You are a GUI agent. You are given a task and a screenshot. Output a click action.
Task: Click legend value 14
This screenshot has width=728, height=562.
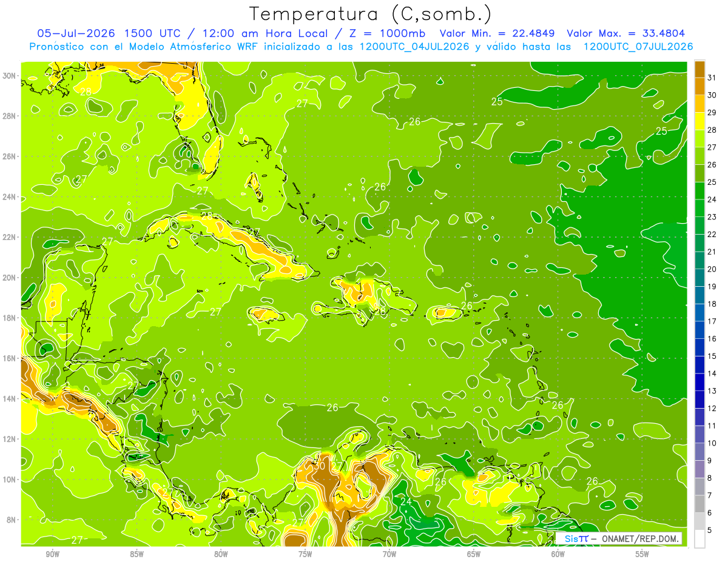coord(712,373)
